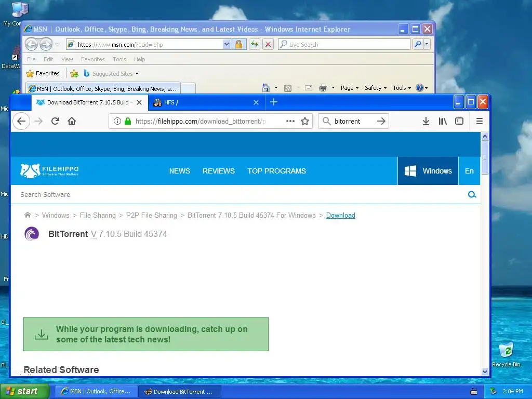Open BitTorrent 7.10.5 Build 45374 For Windows breadcrumb

click(x=251, y=215)
